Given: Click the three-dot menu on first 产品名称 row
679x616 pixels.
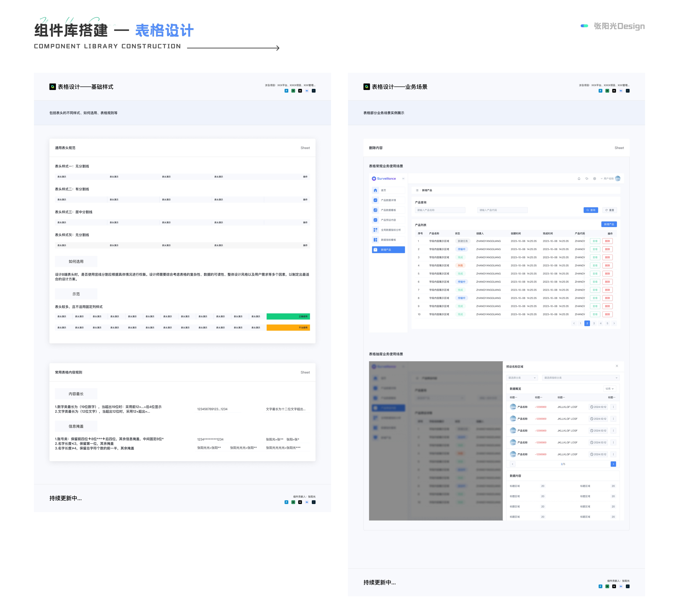Looking at the screenshot, I should pyautogui.click(x=613, y=407).
